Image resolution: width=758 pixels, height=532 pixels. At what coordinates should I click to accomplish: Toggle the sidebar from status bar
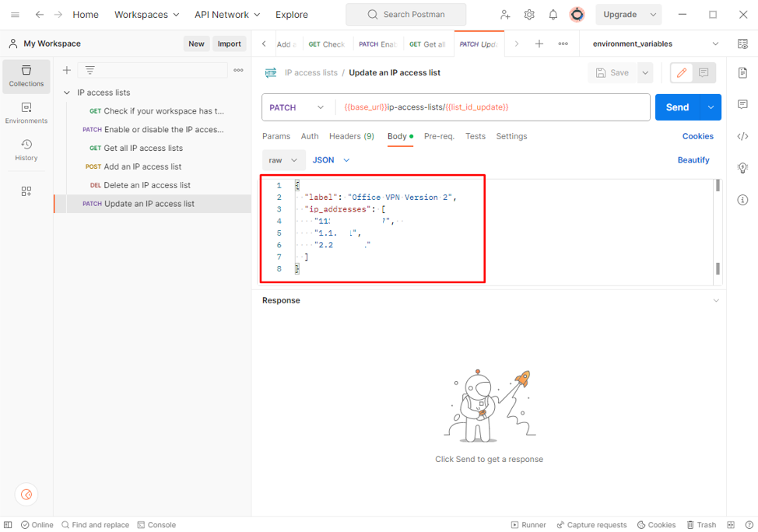[8, 525]
